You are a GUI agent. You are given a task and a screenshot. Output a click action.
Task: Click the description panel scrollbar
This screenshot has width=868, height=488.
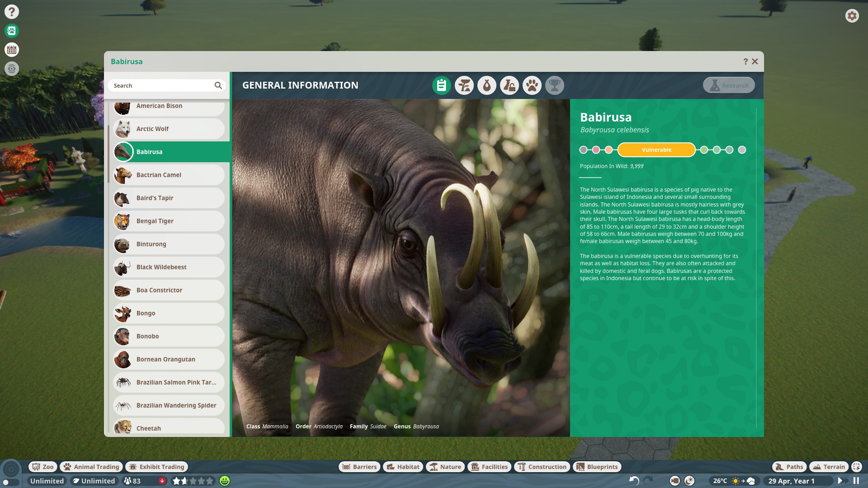756,267
